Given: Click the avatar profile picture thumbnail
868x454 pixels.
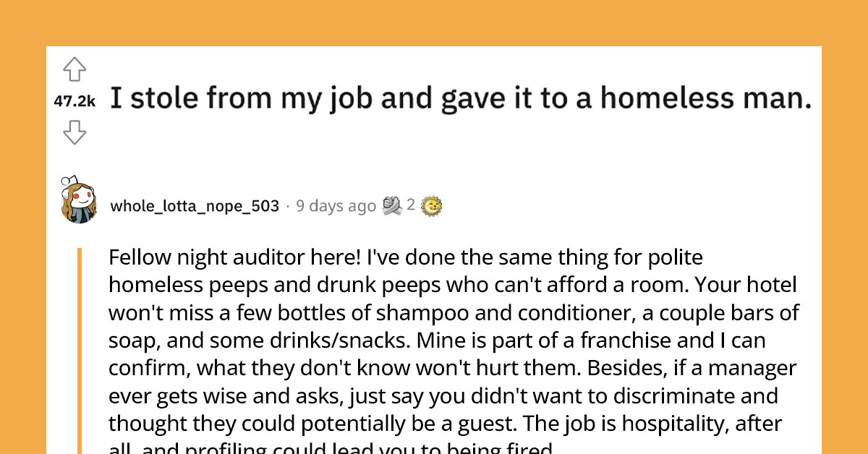Looking at the screenshot, I should point(79,205).
